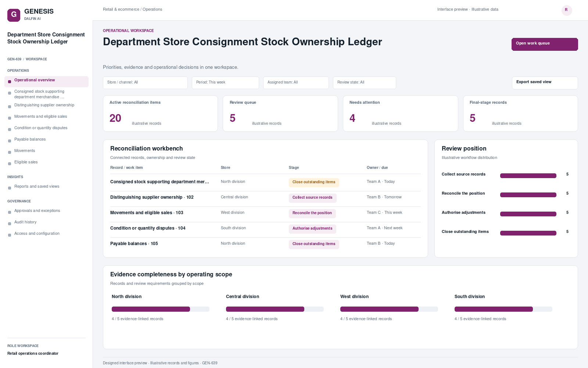Open record Movements and eligible sales · 103
The width and height of the screenshot is (588, 368).
click(147, 213)
